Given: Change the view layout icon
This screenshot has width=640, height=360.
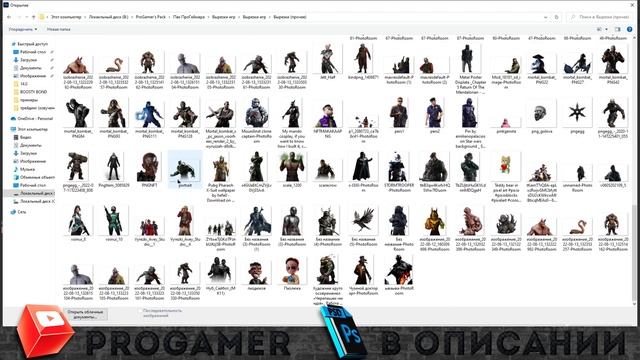Looking at the screenshot, I should 600,29.
